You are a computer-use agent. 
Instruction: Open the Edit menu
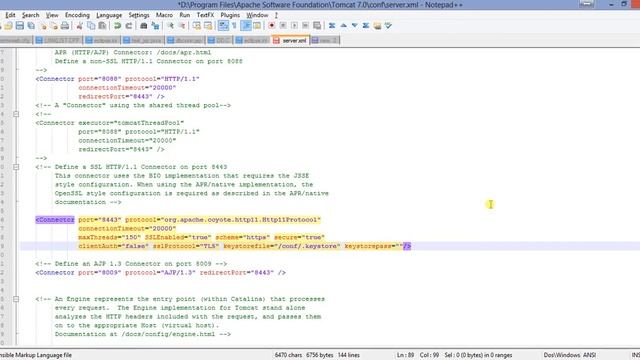tap(10, 15)
